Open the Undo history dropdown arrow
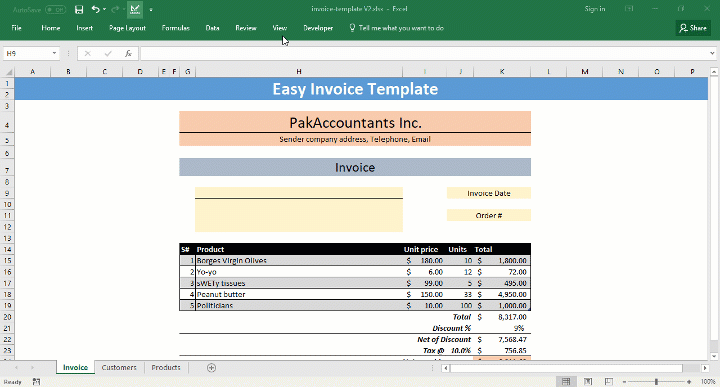The image size is (720, 387). click(x=104, y=9)
